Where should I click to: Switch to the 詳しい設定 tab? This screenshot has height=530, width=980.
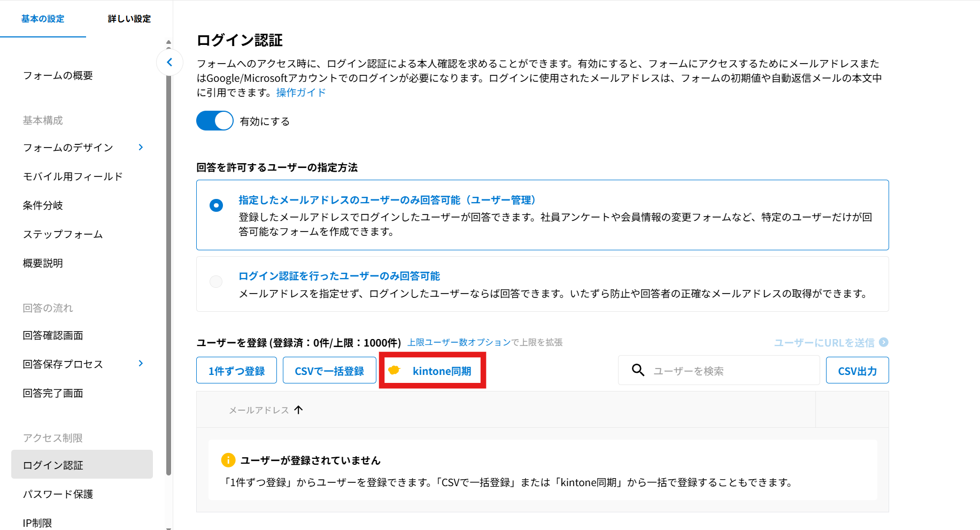pyautogui.click(x=129, y=19)
